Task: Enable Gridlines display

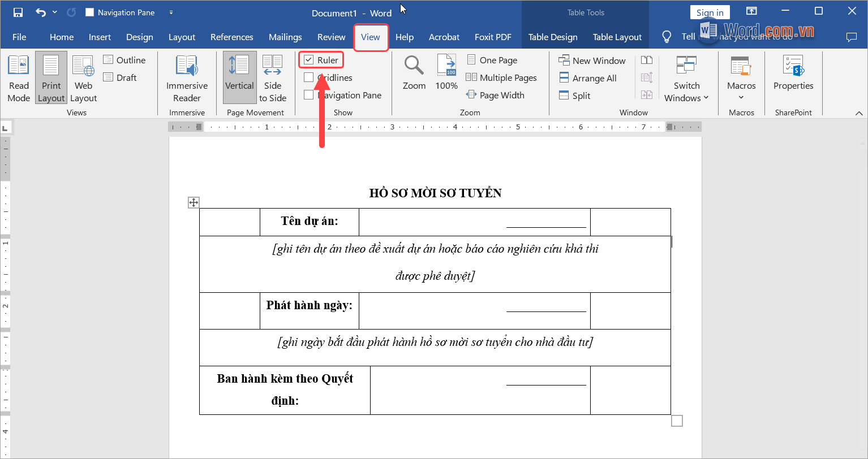Action: click(x=308, y=77)
